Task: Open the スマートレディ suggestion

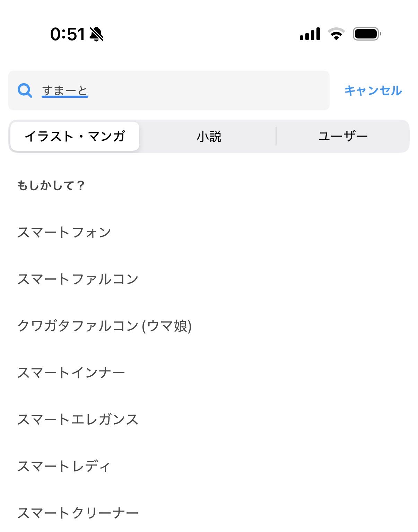Action: pyautogui.click(x=63, y=466)
